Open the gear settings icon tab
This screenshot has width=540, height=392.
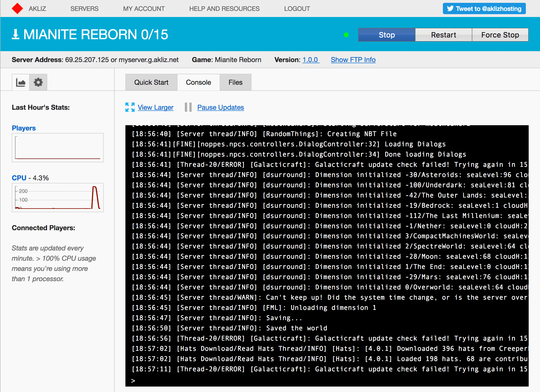point(38,82)
